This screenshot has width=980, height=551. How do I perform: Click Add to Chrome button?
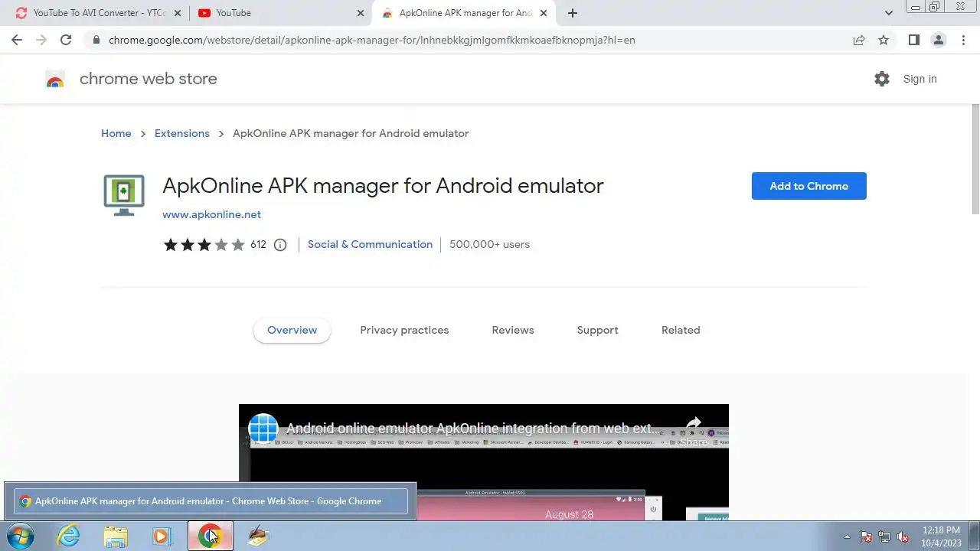coord(808,186)
